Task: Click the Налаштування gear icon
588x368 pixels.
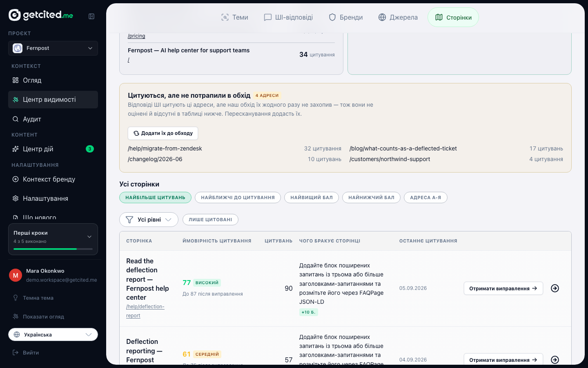Action: coord(16,198)
